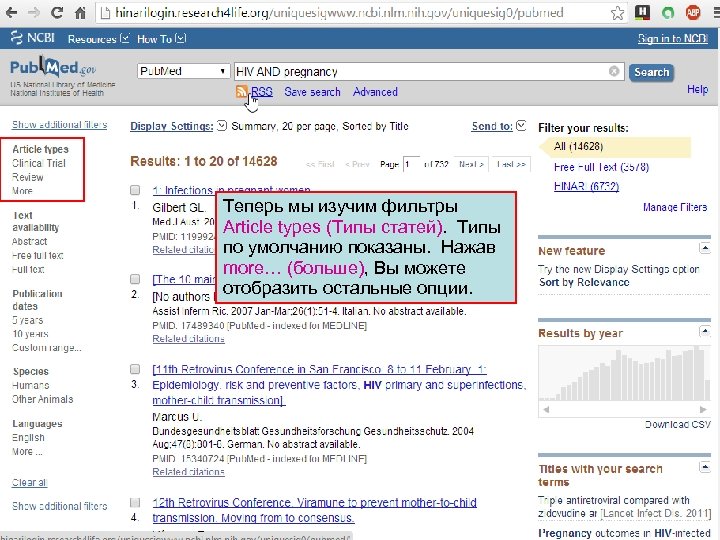Select All (14628) results filter

tap(578, 146)
